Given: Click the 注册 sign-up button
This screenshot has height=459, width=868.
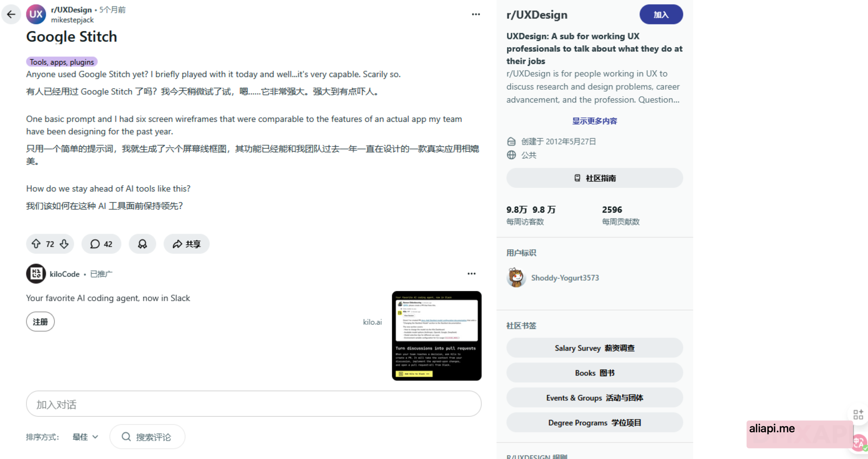Looking at the screenshot, I should pos(40,322).
